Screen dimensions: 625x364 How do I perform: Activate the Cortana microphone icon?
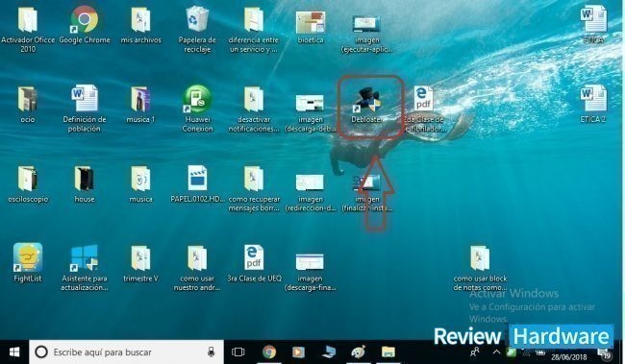212,352
